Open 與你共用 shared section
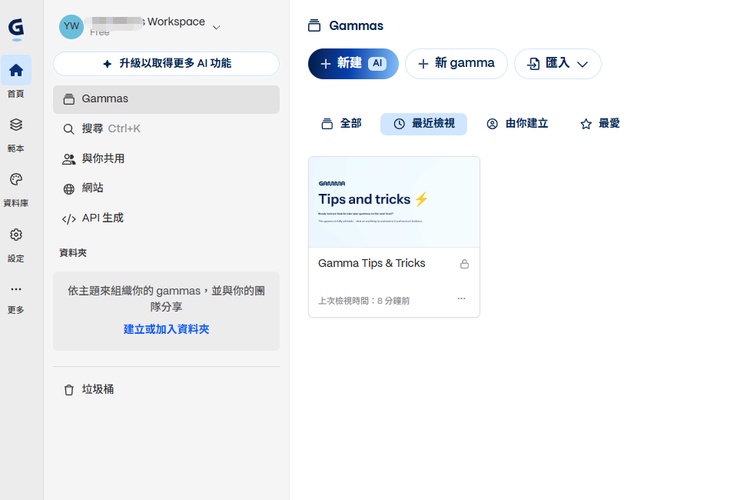The image size is (730, 500). coord(166,159)
